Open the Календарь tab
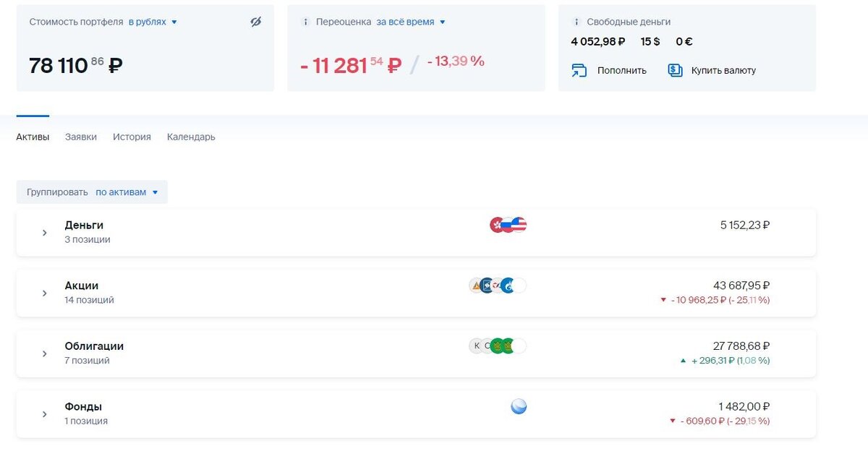Image resolution: width=868 pixels, height=459 pixels. [x=191, y=137]
